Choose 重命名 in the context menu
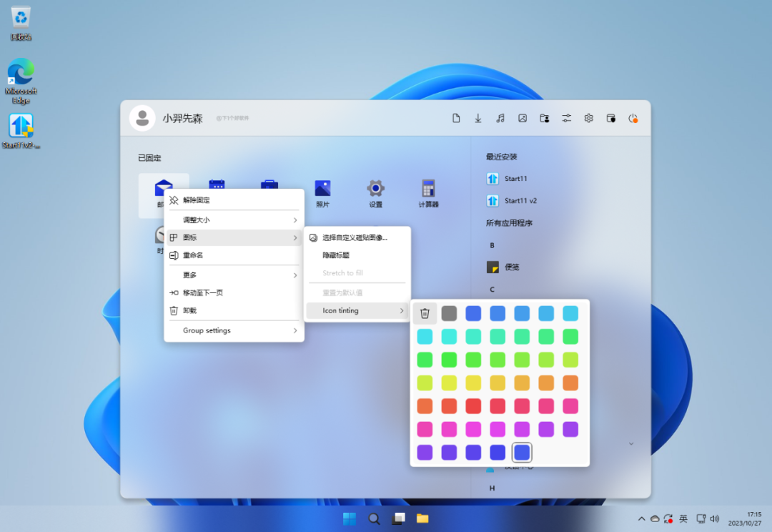This screenshot has height=532, width=772. click(234, 255)
